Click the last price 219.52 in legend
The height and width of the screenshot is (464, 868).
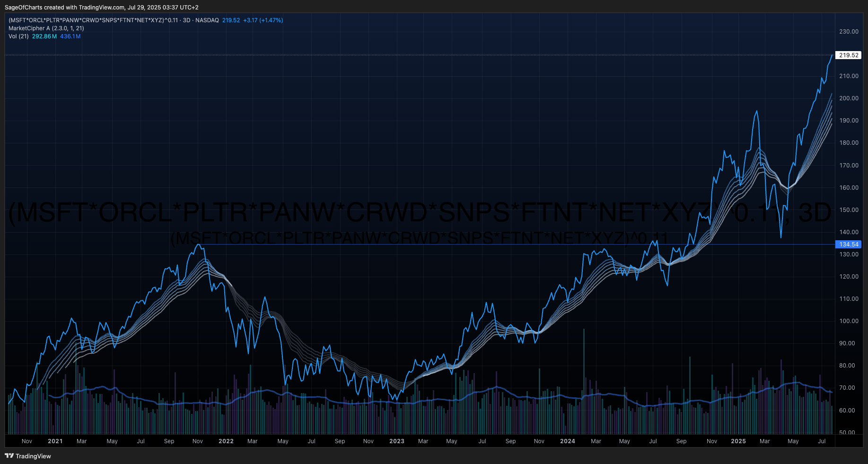pyautogui.click(x=231, y=20)
